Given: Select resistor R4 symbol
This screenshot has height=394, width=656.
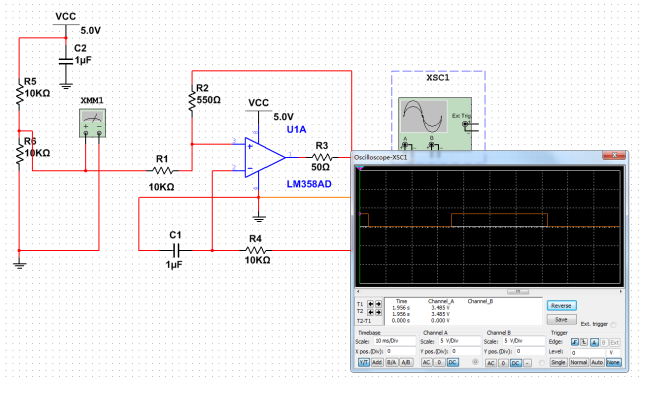Looking at the screenshot, I should tap(256, 251).
